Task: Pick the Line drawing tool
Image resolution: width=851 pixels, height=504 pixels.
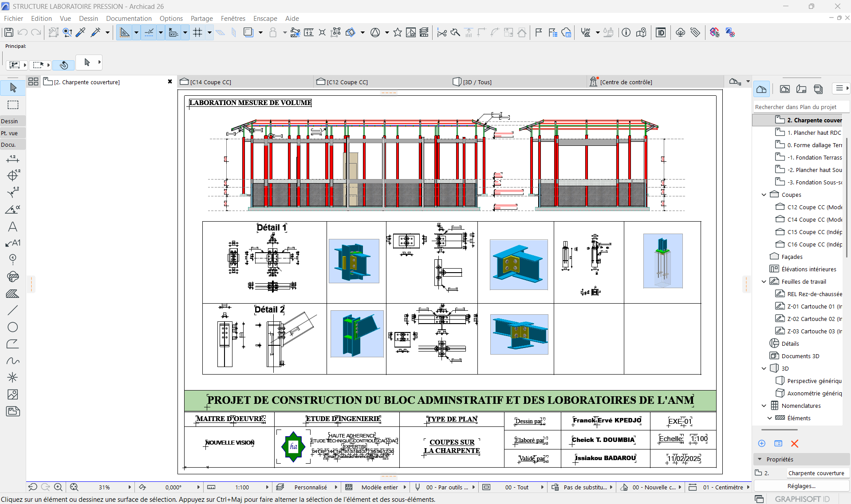Action: (12, 310)
